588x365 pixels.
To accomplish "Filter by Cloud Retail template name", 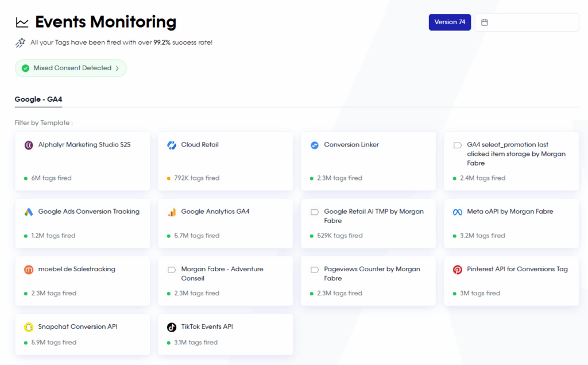I will [x=200, y=145].
